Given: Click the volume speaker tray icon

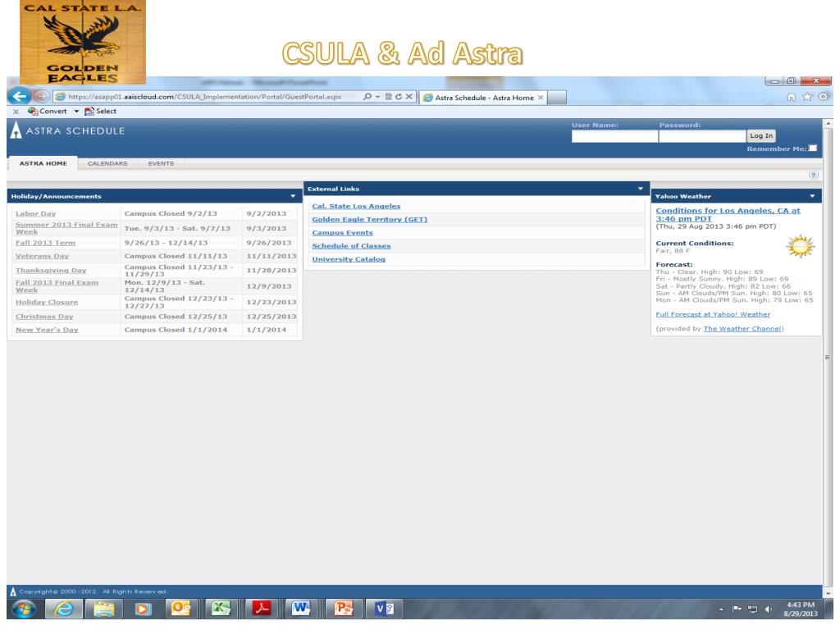Looking at the screenshot, I should 768,609.
